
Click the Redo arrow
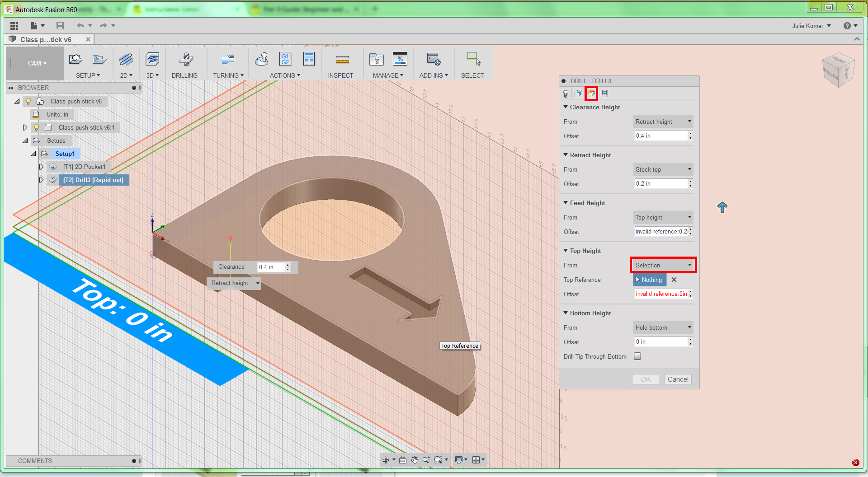click(104, 26)
